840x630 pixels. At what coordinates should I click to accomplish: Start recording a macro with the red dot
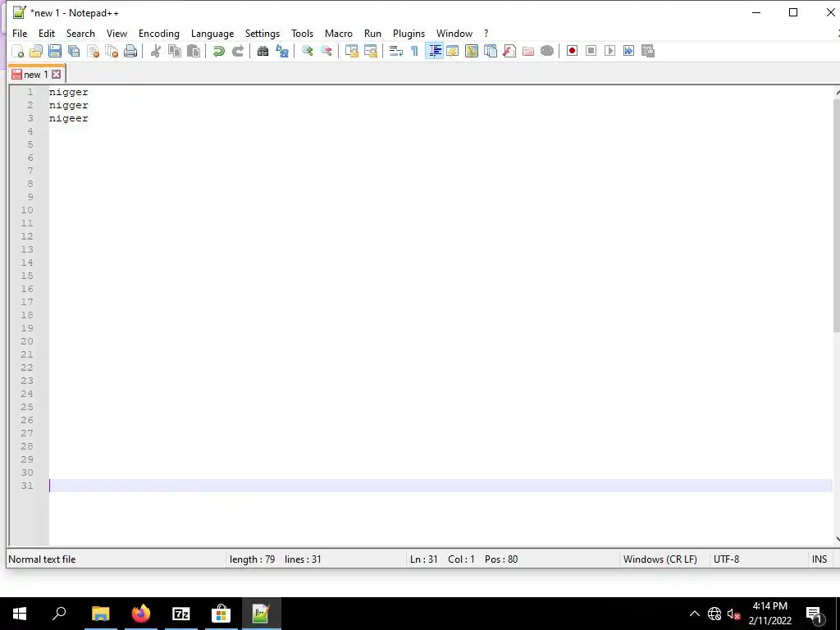pyautogui.click(x=572, y=51)
